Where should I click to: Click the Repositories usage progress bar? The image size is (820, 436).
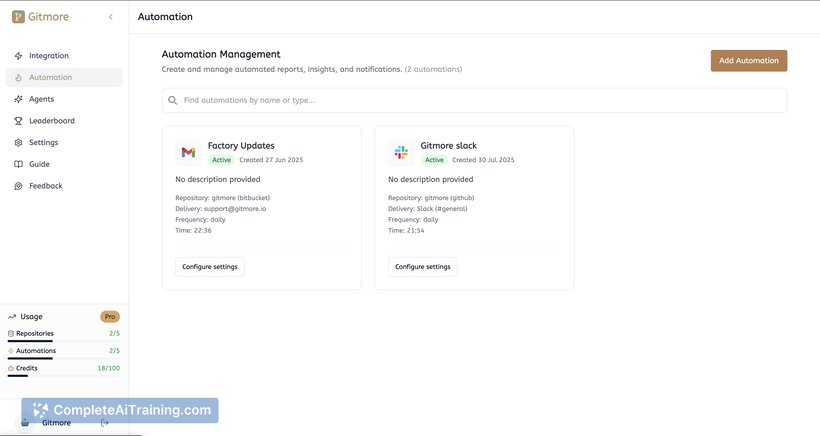[x=64, y=341]
